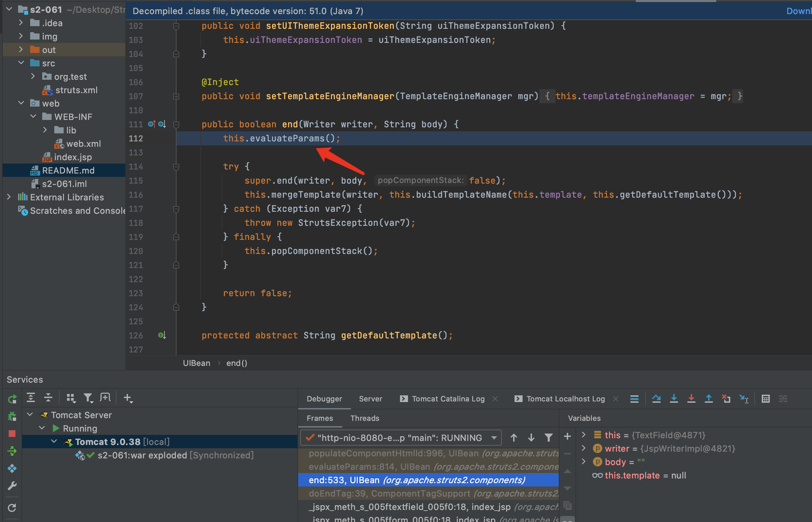
Task: Switch to the Frames tab
Action: pyautogui.click(x=320, y=418)
